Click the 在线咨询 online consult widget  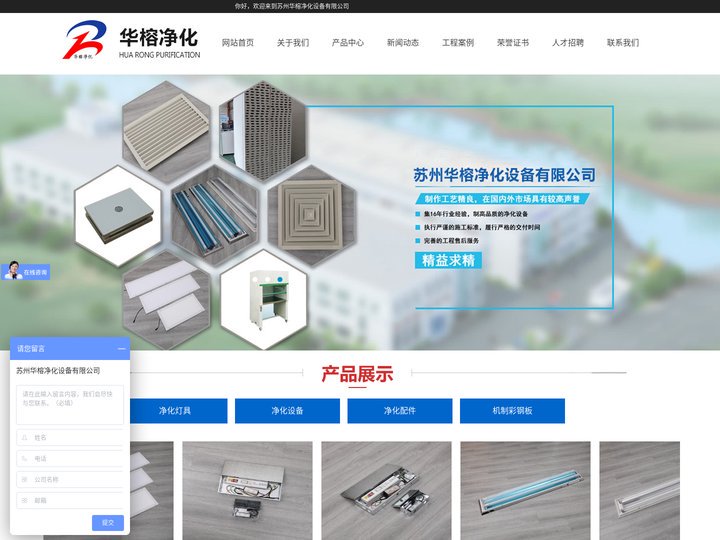pos(26,271)
